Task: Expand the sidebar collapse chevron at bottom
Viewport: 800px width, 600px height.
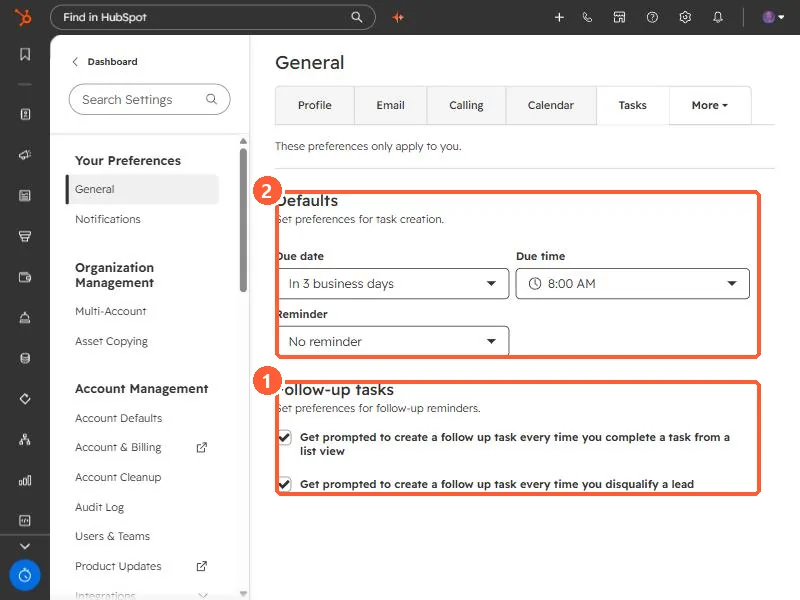Action: pos(24,546)
